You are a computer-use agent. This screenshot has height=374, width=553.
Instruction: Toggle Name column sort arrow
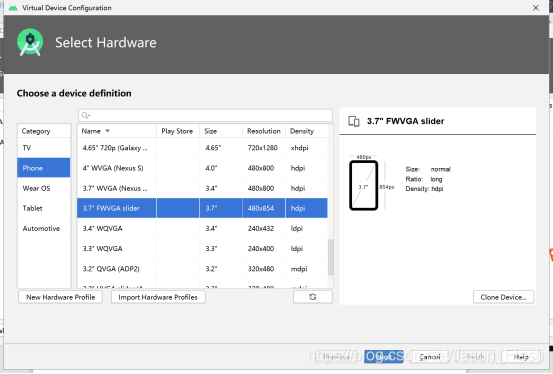tap(108, 131)
